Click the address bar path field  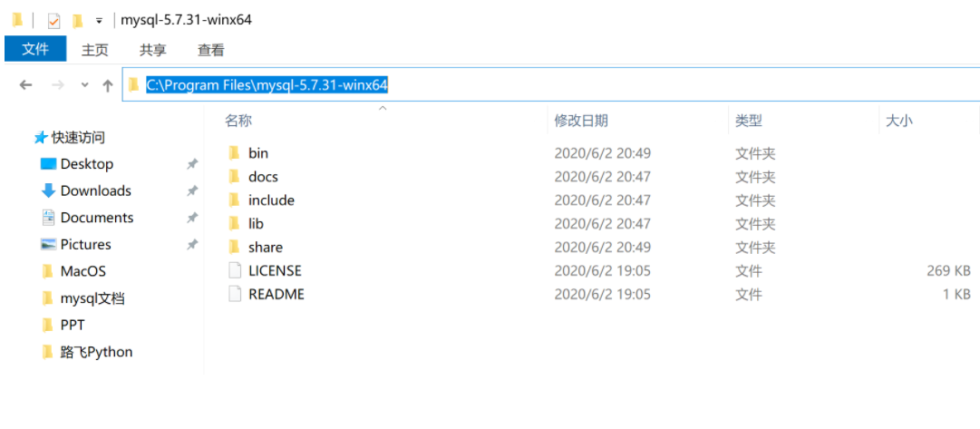pos(551,84)
